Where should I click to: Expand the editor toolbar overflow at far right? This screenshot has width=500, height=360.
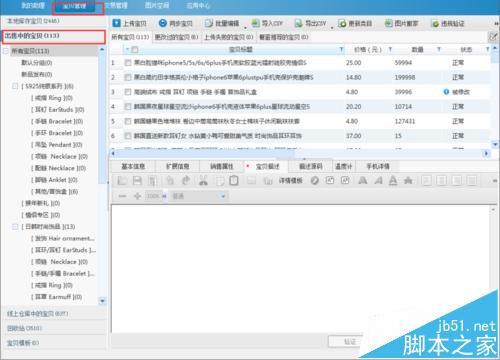(495, 181)
